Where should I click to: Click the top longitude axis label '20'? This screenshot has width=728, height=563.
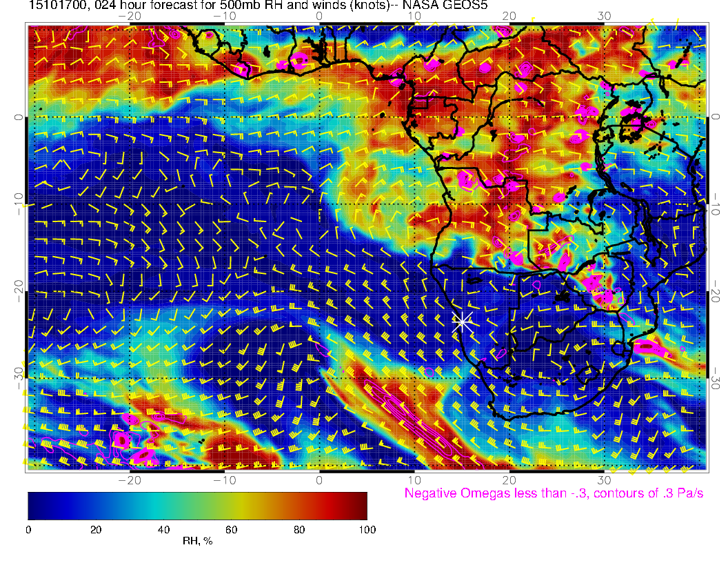coord(509,16)
